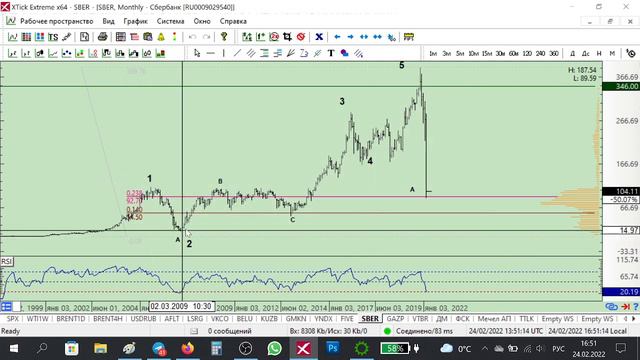
Task: Switch to the GAZP workspace tab
Action: pos(395,319)
